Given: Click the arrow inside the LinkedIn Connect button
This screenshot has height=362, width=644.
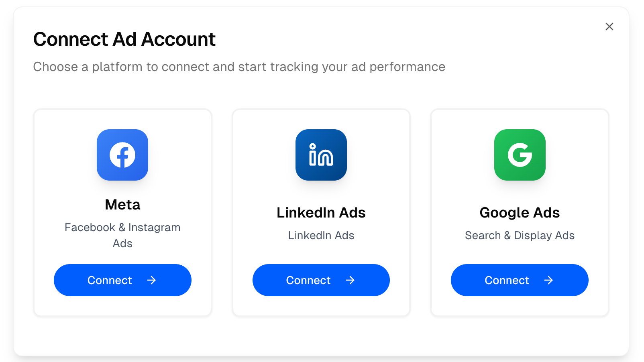Looking at the screenshot, I should (x=350, y=280).
